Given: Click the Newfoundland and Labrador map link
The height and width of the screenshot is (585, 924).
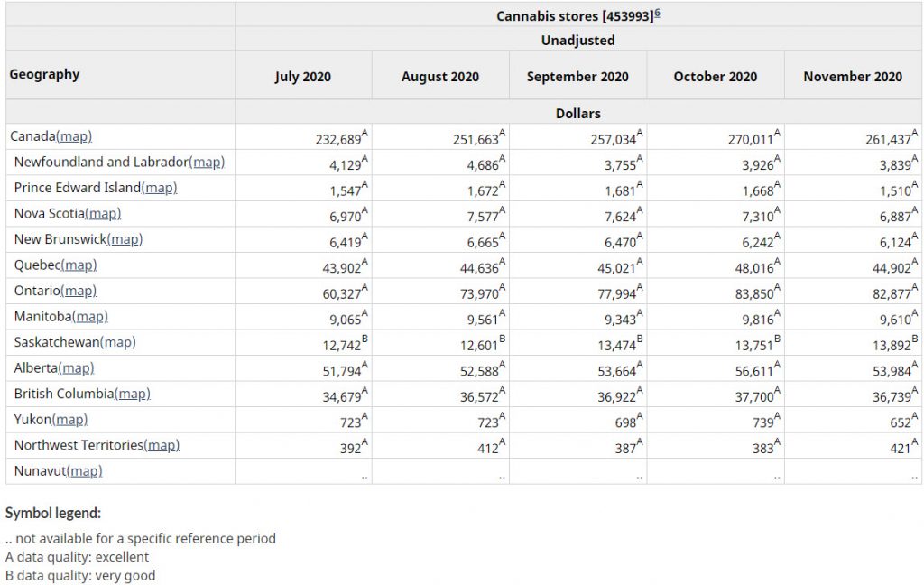Looking at the screenshot, I should pos(207,162).
